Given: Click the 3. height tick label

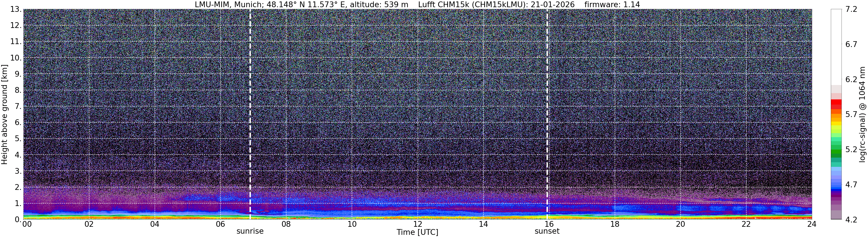Looking at the screenshot, I should (18, 171).
